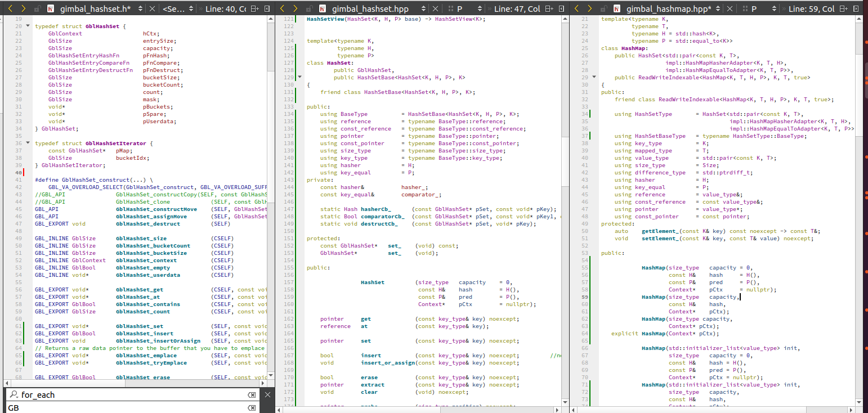The height and width of the screenshot is (413, 868).
Task: Open symbol dropdown in gimbal_hashmap.hpp pane
Action: coord(762,9)
